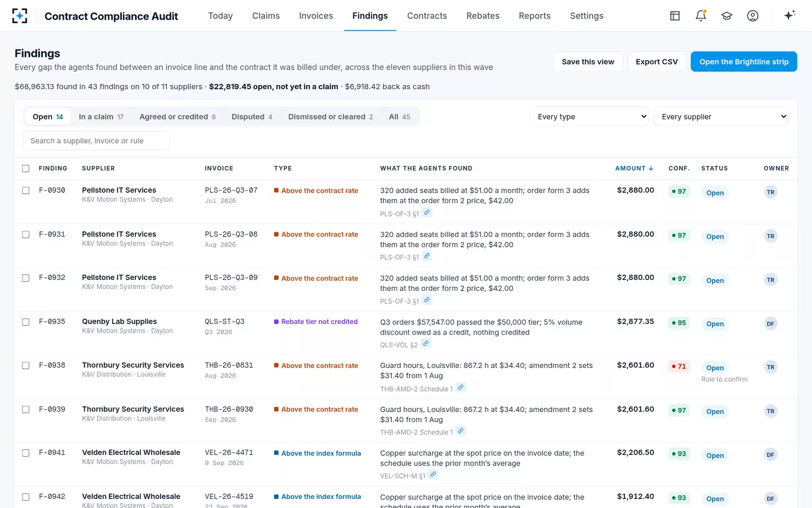Tick the select-all findings checkbox
812x508 pixels.
pos(25,168)
